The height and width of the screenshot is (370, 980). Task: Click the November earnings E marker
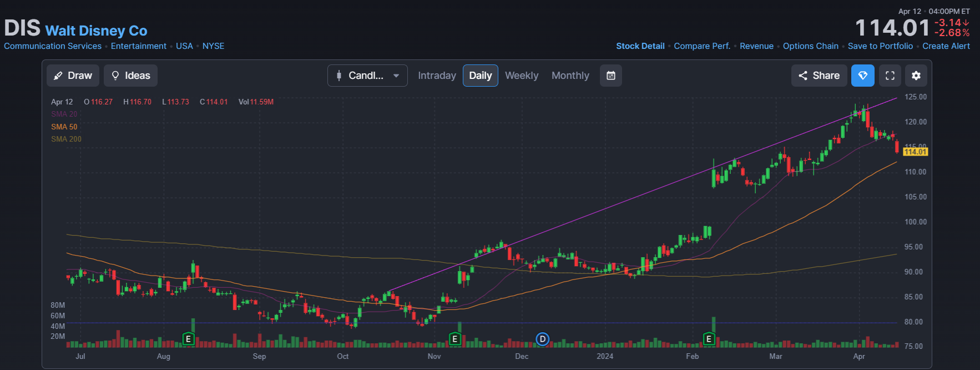click(455, 339)
